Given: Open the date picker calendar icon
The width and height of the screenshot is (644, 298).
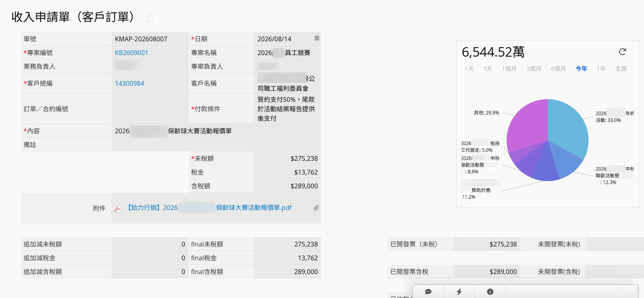Looking at the screenshot, I should [x=316, y=38].
